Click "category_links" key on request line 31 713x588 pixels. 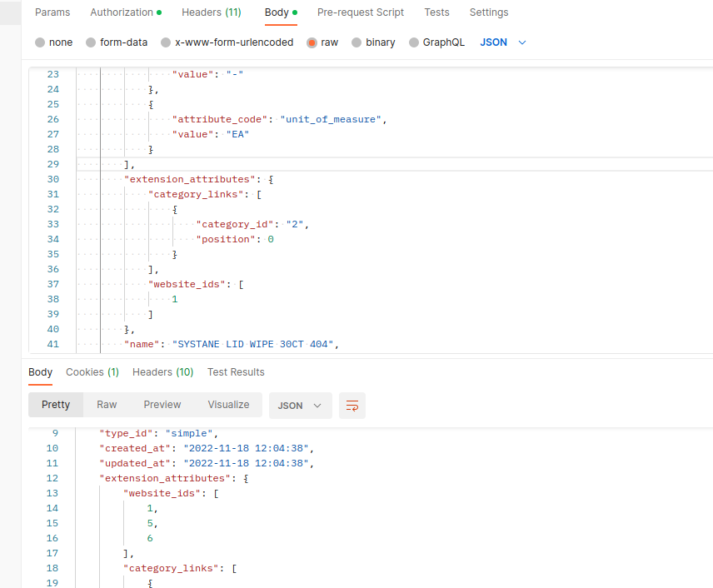click(x=196, y=194)
